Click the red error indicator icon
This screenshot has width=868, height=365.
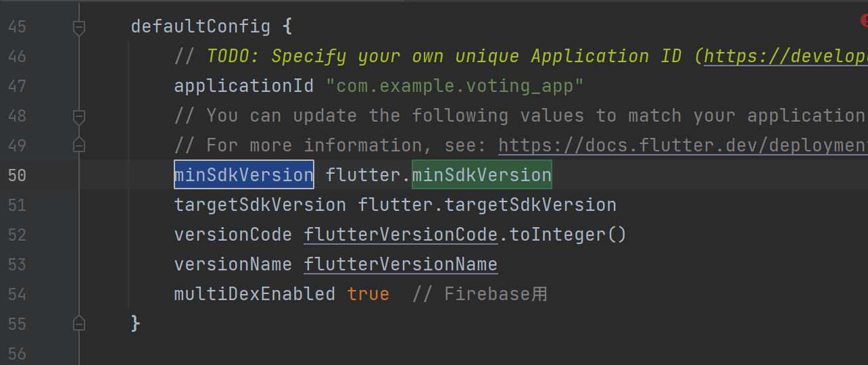864,22
